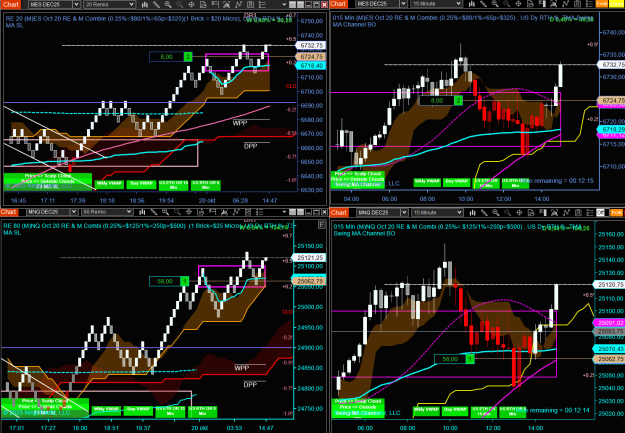Expand 80 Renko interval dropdown
Screen dimensions: 625x433
click(x=129, y=212)
